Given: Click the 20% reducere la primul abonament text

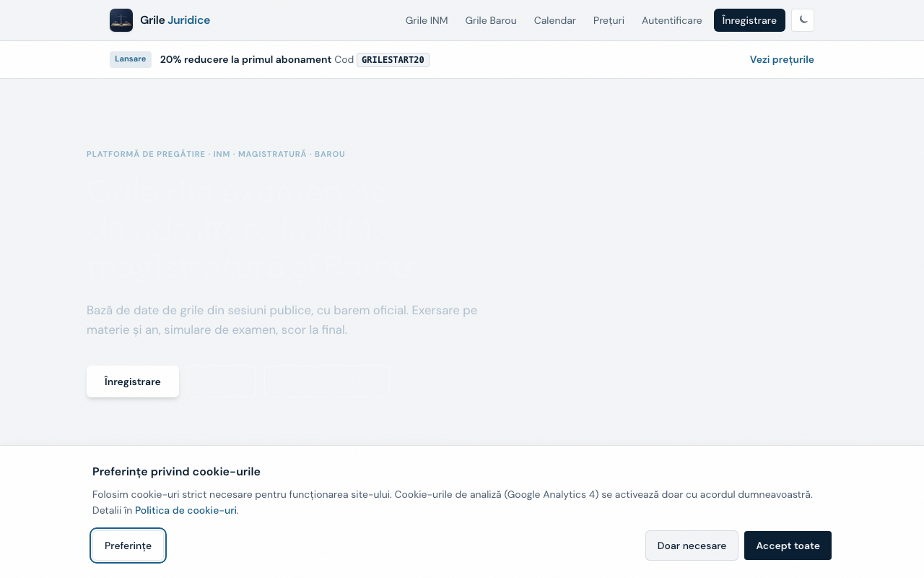Looking at the screenshot, I should (245, 59).
